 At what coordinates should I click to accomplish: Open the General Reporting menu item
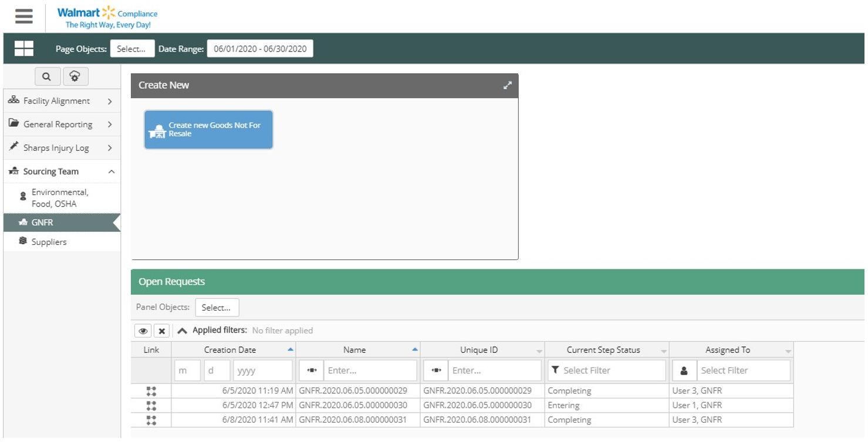point(62,124)
